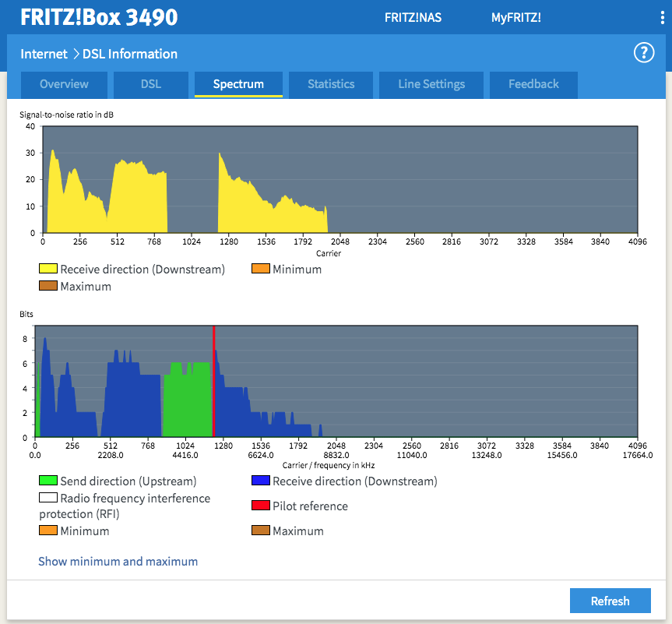Image resolution: width=672 pixels, height=624 pixels.
Task: Click the FRITZ!Box 3490 logo
Action: (x=99, y=17)
